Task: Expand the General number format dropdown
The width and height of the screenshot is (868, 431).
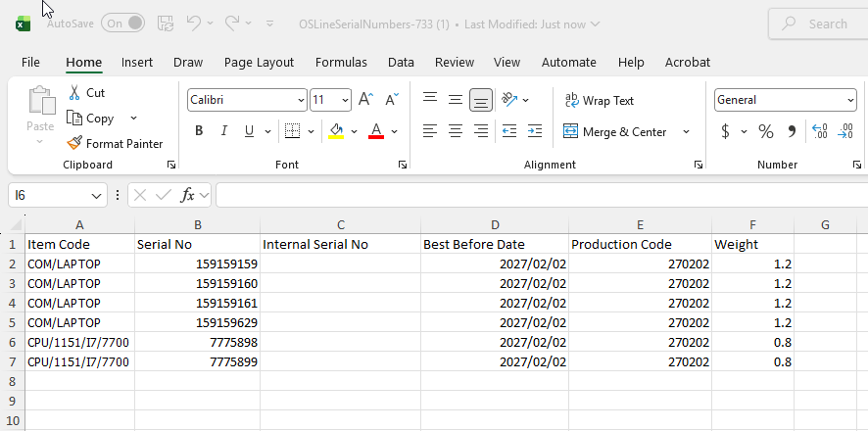Action: [x=849, y=100]
